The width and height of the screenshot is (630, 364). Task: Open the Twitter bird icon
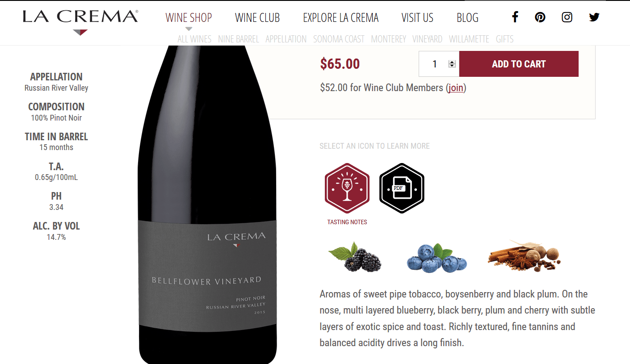[594, 17]
